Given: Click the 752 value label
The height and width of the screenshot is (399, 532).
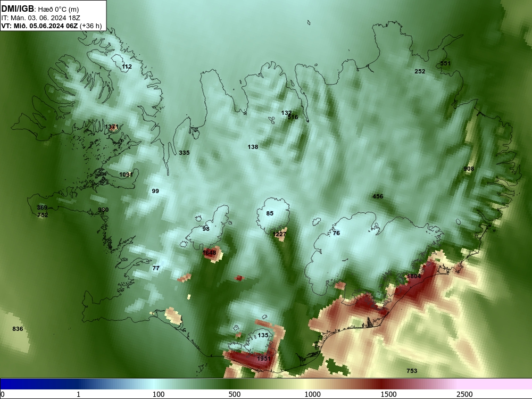Looking at the screenshot, I should [x=43, y=215].
